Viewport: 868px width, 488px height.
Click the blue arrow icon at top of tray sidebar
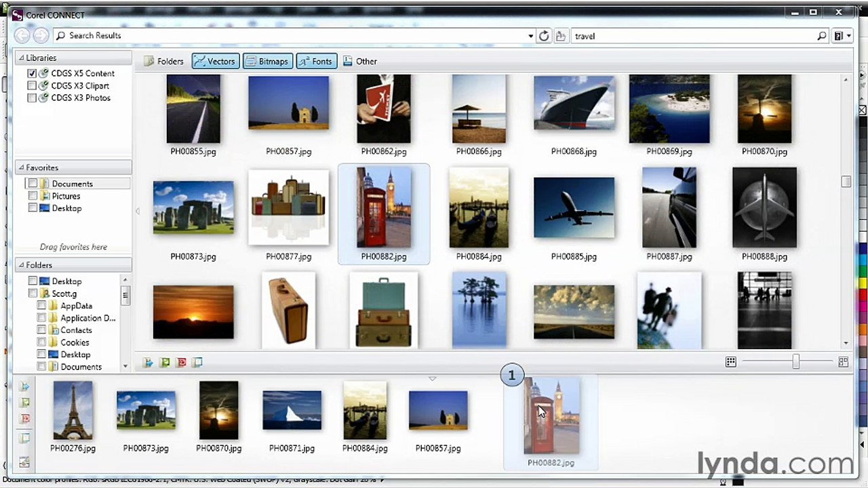pos(25,387)
